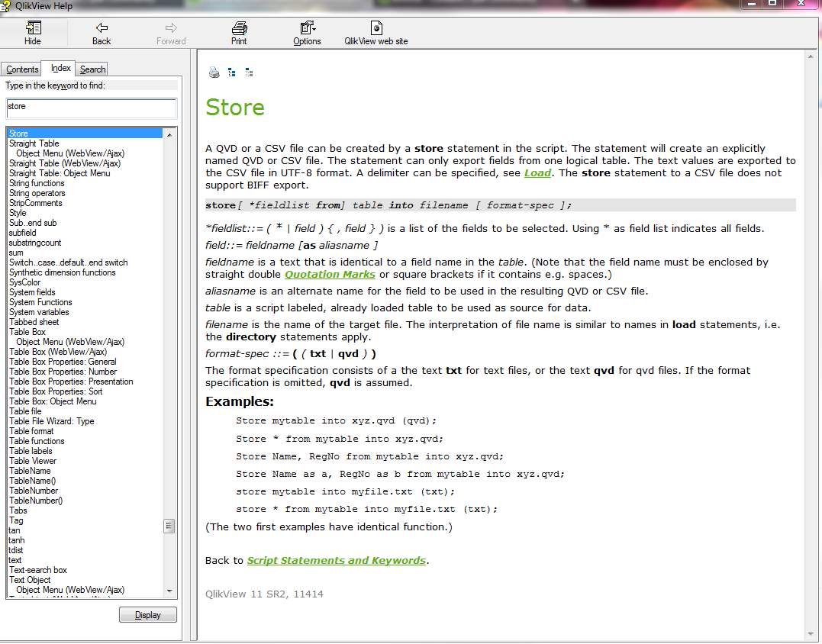822x644 pixels.
Task: Click the blue expand-all tree icon
Action: coord(232,72)
